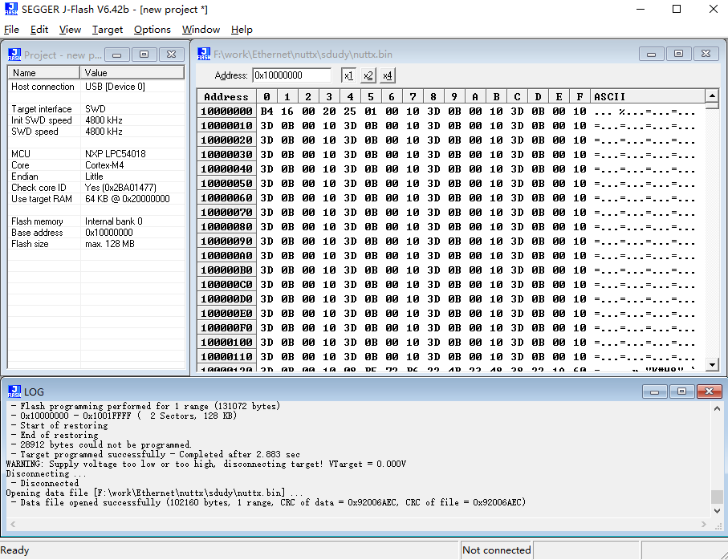Close the Project window
This screenshot has width=728, height=560.
click(x=171, y=55)
